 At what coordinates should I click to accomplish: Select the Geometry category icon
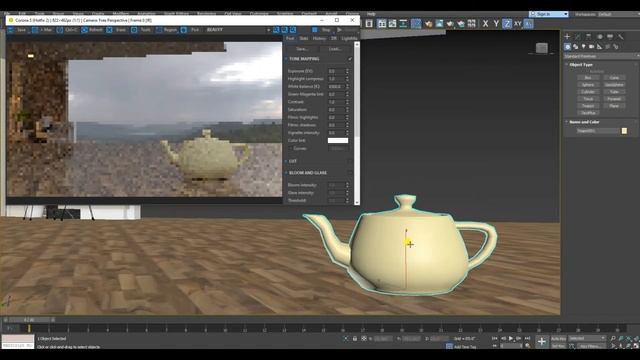tap(567, 47)
